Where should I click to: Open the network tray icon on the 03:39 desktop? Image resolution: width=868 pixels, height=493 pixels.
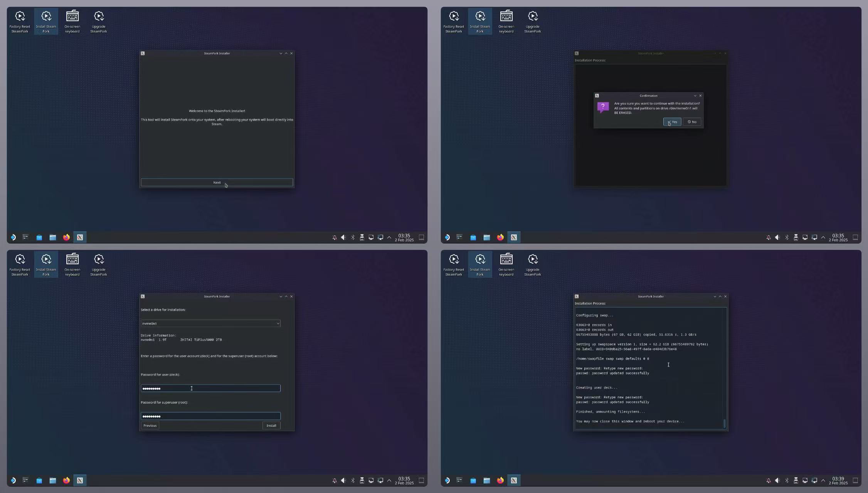coord(814,480)
